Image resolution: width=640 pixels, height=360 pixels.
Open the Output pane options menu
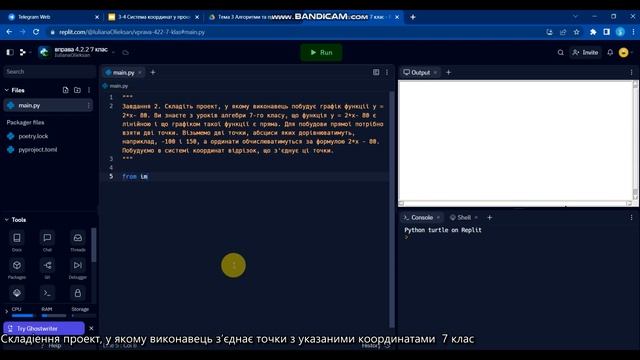click(631, 72)
